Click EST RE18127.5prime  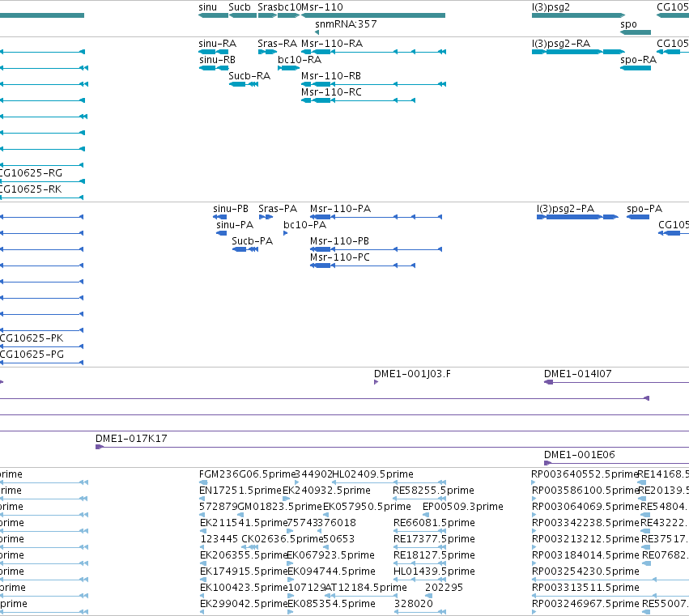434,555
